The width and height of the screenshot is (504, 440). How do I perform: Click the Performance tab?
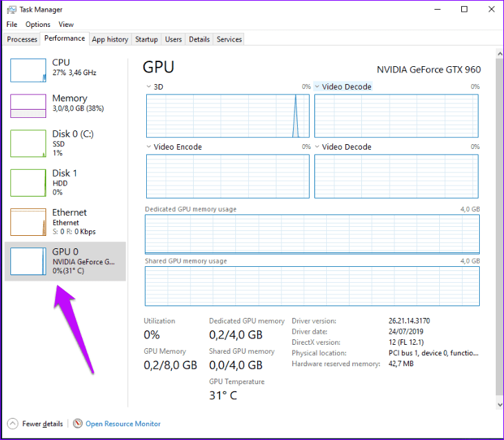(65, 38)
